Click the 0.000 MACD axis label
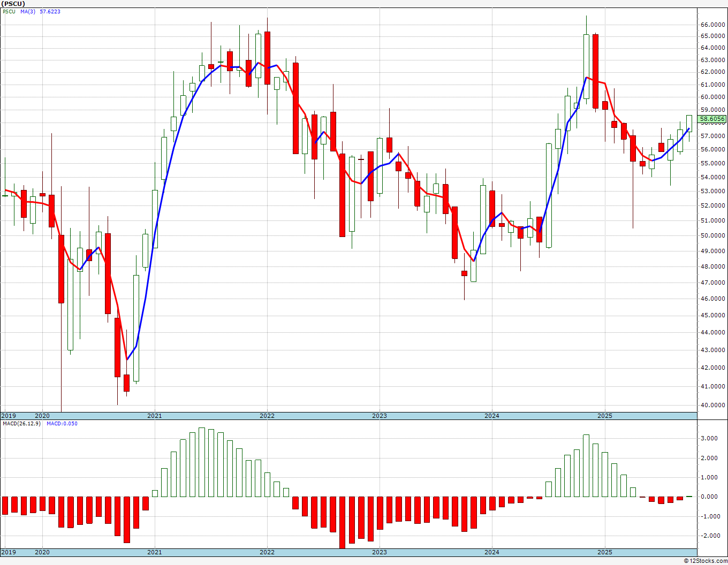Viewport: 728px width, 565px height. point(710,497)
